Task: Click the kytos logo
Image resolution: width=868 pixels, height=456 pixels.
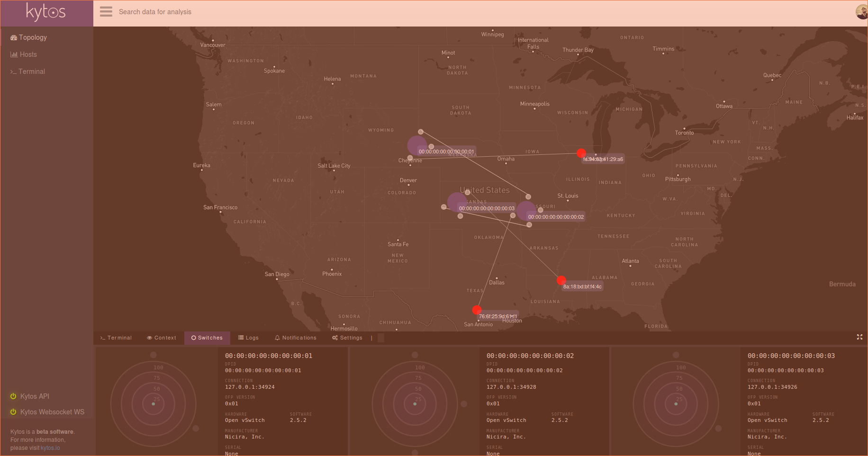Action: 46,12
